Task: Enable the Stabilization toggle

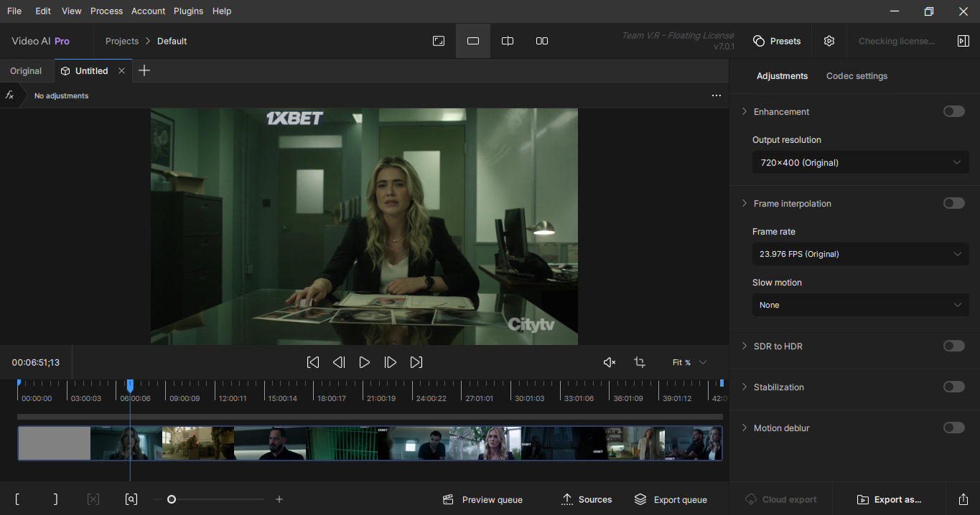Action: (953, 387)
